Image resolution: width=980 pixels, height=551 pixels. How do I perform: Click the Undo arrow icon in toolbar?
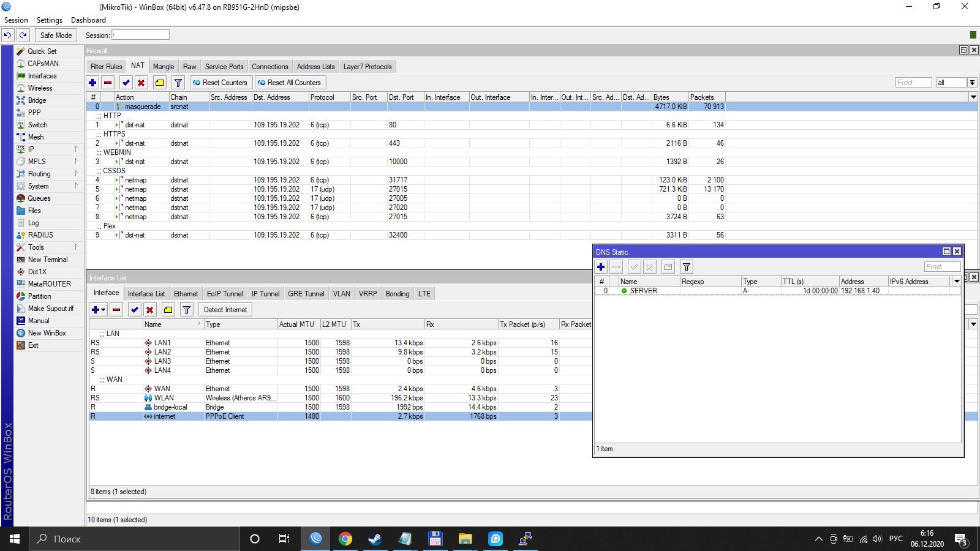(8, 36)
